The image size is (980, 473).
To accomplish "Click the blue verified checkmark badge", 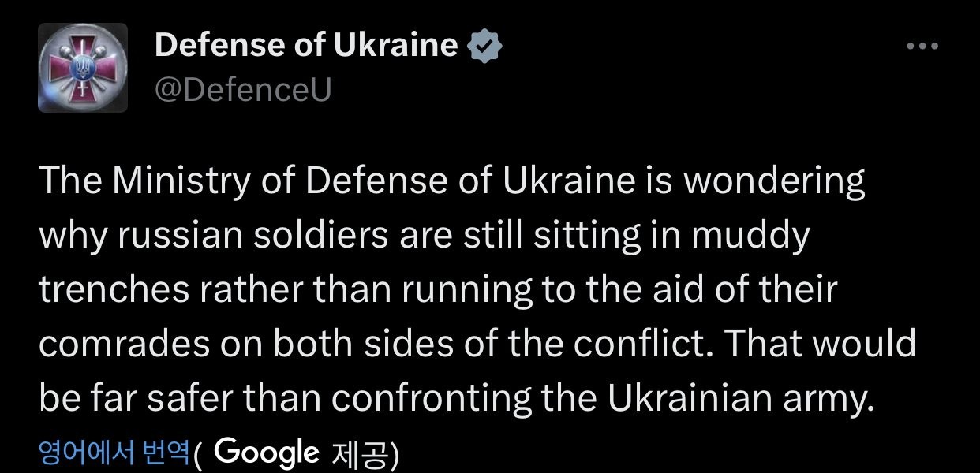I will pos(485,47).
